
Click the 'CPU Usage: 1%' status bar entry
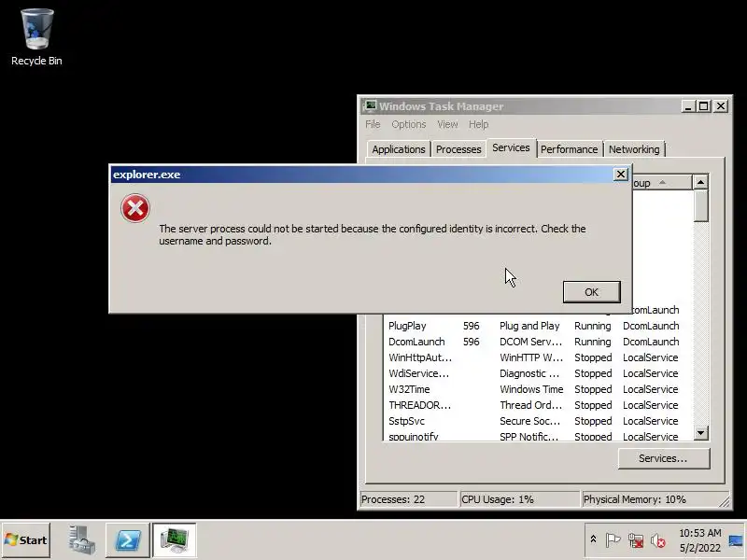(519, 499)
